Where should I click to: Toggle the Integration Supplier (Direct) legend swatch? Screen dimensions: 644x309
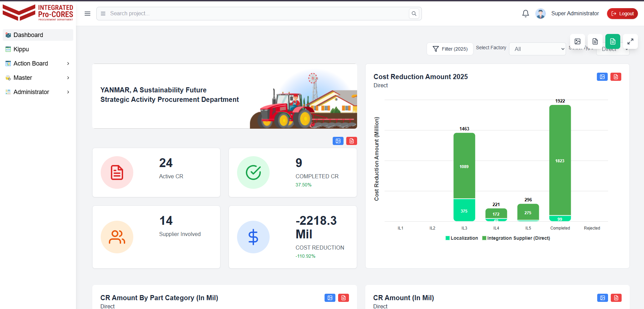(484, 238)
